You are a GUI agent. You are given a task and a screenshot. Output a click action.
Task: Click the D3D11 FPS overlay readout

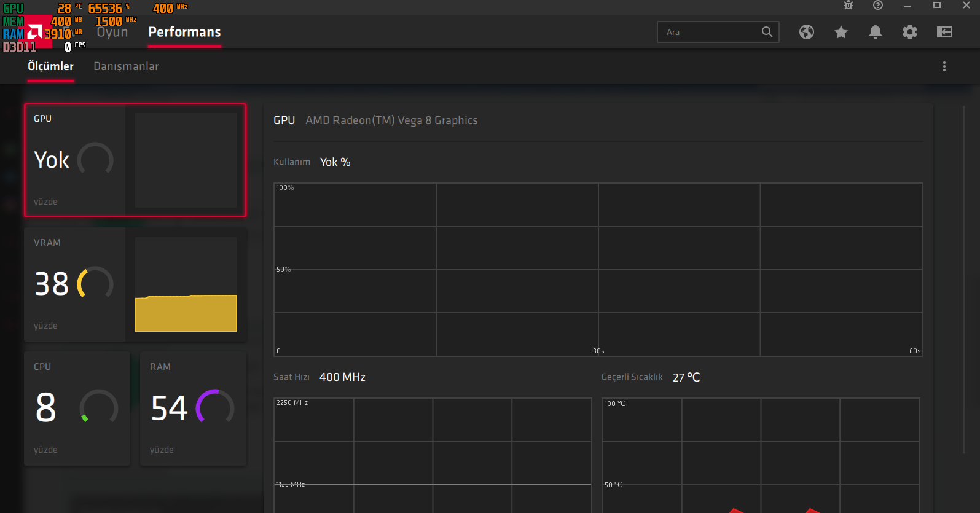coord(44,47)
